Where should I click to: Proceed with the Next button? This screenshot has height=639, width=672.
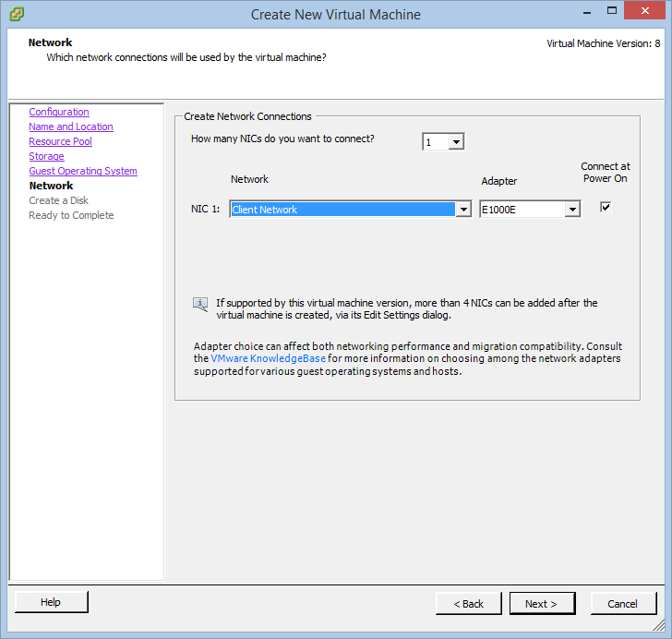tap(542, 603)
